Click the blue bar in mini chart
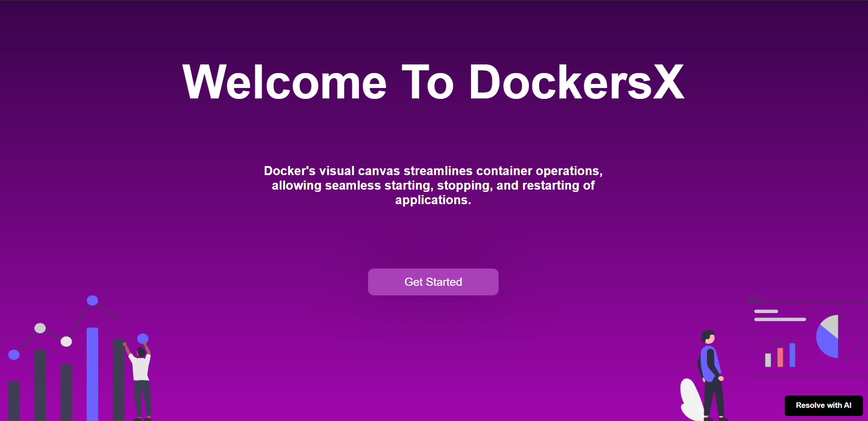 792,355
